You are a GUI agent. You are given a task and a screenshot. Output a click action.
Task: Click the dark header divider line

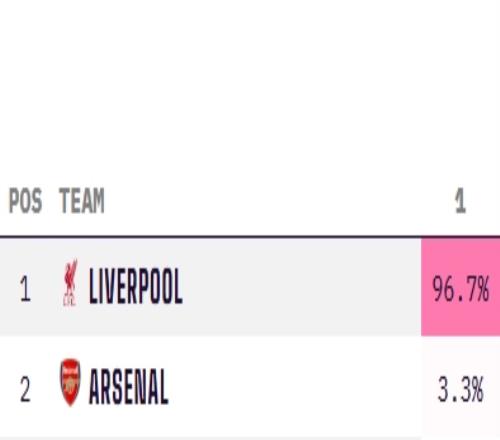250,236
